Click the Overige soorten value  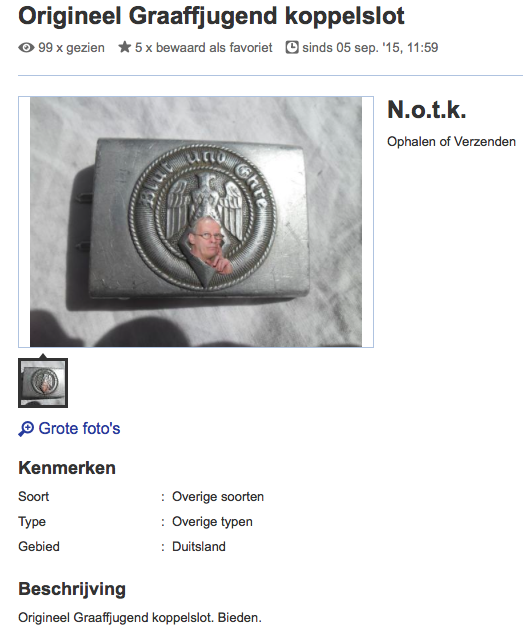(218, 497)
